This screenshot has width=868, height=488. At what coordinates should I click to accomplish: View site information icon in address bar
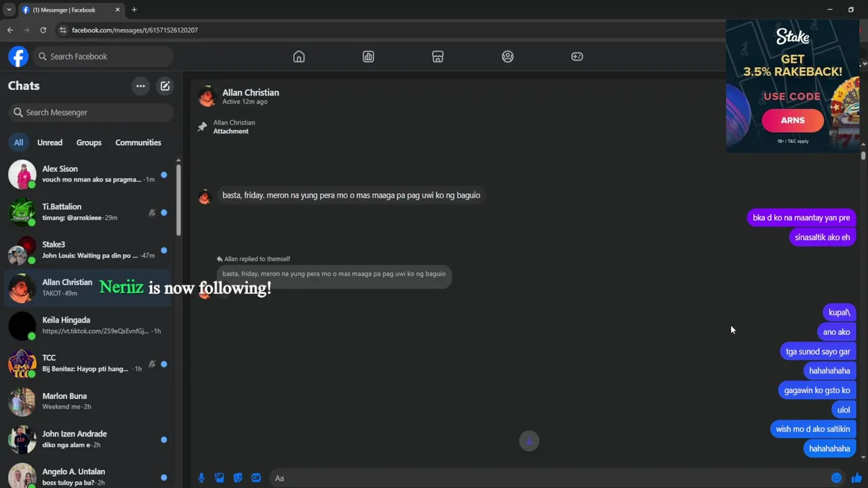point(63,30)
